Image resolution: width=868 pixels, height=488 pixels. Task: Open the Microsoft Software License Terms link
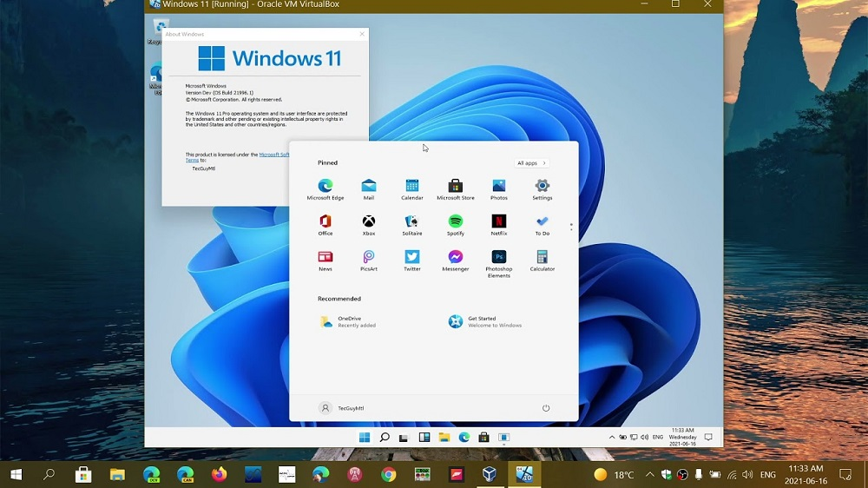[273, 155]
